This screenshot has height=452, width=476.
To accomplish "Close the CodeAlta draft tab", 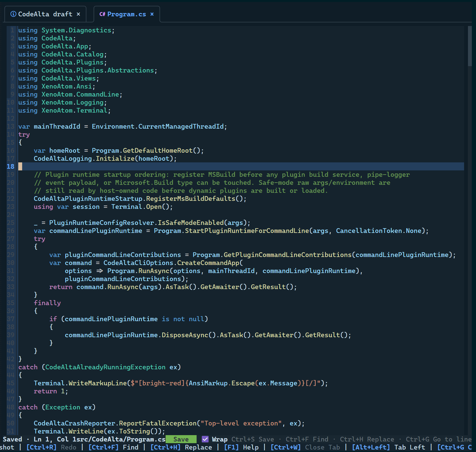I will [78, 14].
